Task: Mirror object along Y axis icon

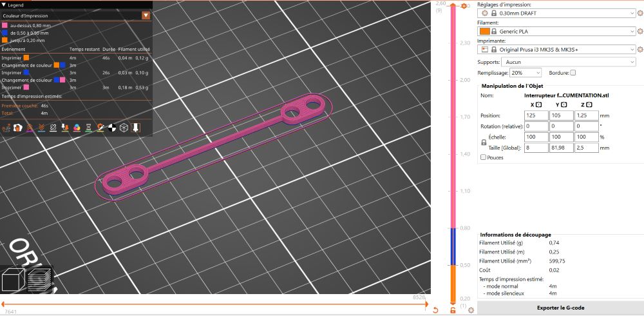Action: (564, 105)
